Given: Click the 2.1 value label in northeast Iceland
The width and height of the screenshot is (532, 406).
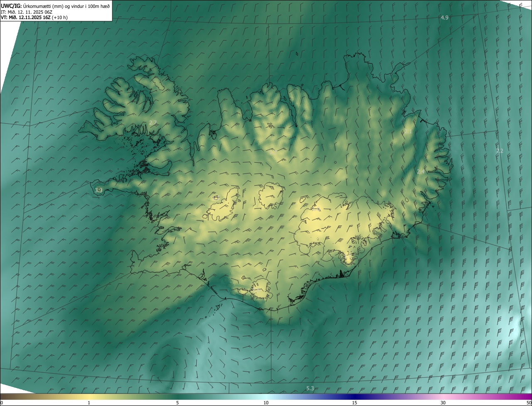Looking at the screenshot, I should pos(409,132).
